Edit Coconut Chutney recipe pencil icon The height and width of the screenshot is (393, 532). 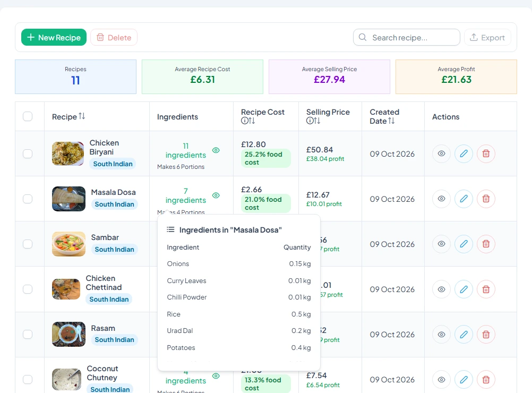464,379
